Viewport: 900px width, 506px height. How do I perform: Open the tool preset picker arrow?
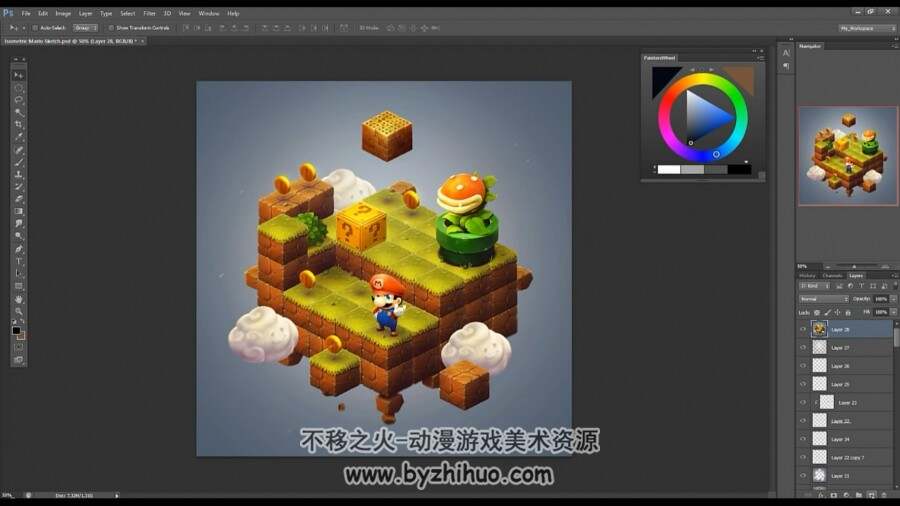coord(24,28)
